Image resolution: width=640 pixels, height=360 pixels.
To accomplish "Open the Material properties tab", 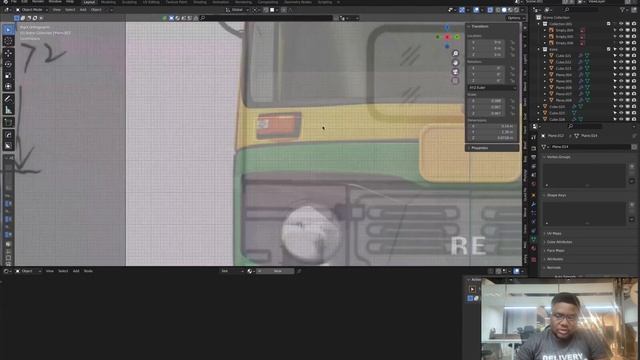I will 533,248.
